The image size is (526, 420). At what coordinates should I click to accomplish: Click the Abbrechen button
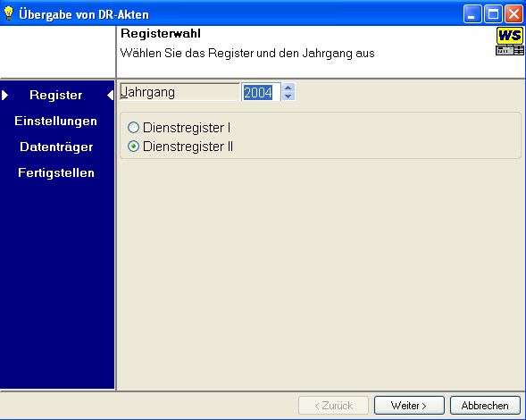(485, 406)
